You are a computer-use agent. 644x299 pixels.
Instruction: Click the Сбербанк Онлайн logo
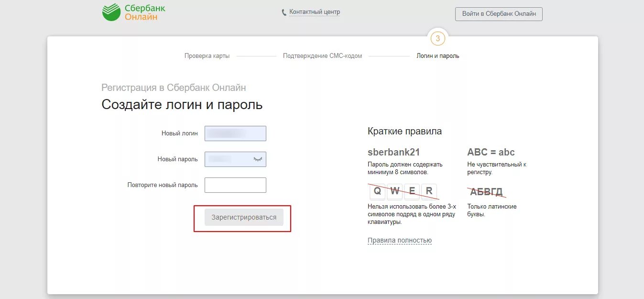(133, 12)
